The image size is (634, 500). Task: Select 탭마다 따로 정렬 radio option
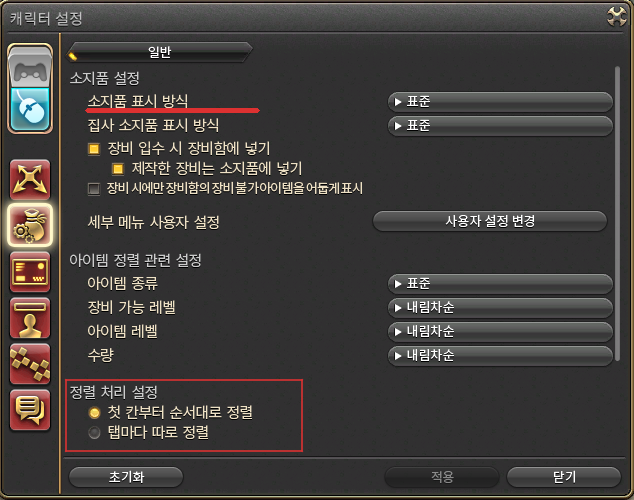coord(94,433)
